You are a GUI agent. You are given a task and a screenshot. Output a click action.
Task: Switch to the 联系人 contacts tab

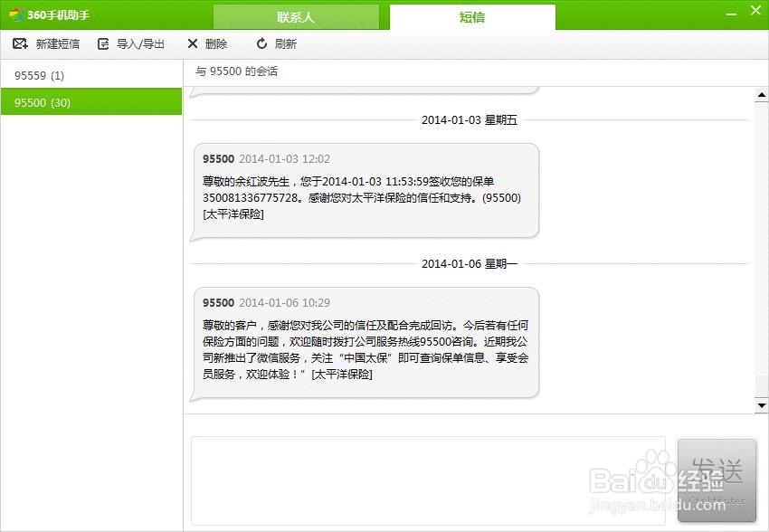[x=295, y=16]
